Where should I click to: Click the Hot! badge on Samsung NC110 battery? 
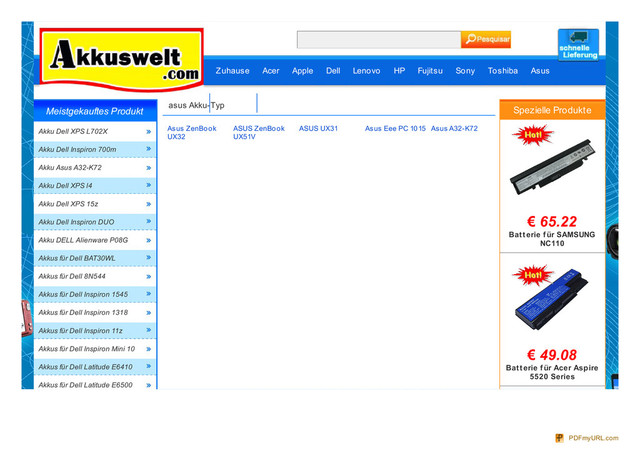533,135
